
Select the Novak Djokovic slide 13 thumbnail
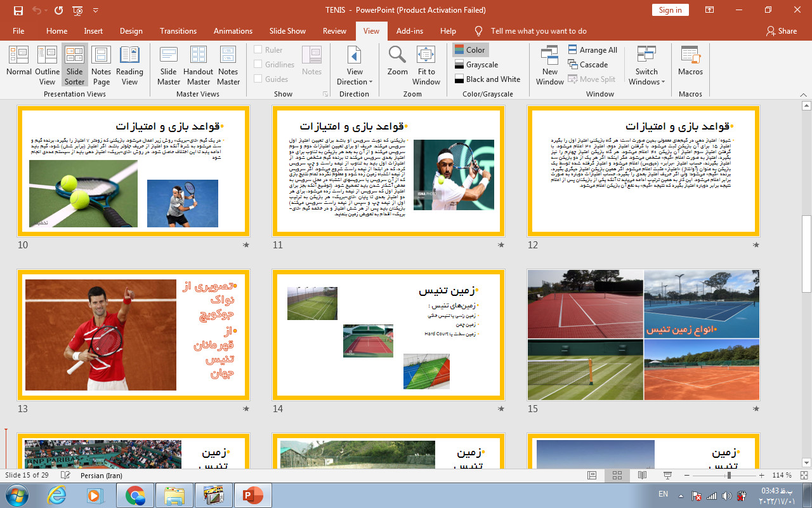pyautogui.click(x=134, y=335)
